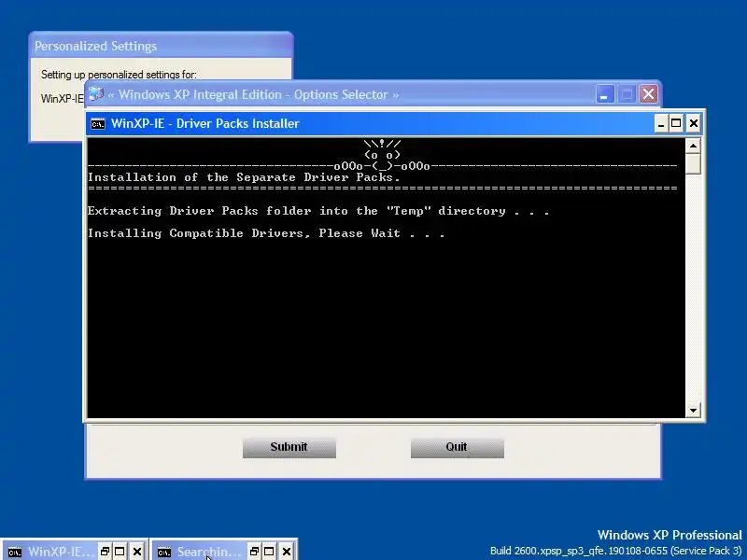Screen dimensions: 747x560
Task: Open the Driver Packs Installer console system icon
Action: point(98,124)
